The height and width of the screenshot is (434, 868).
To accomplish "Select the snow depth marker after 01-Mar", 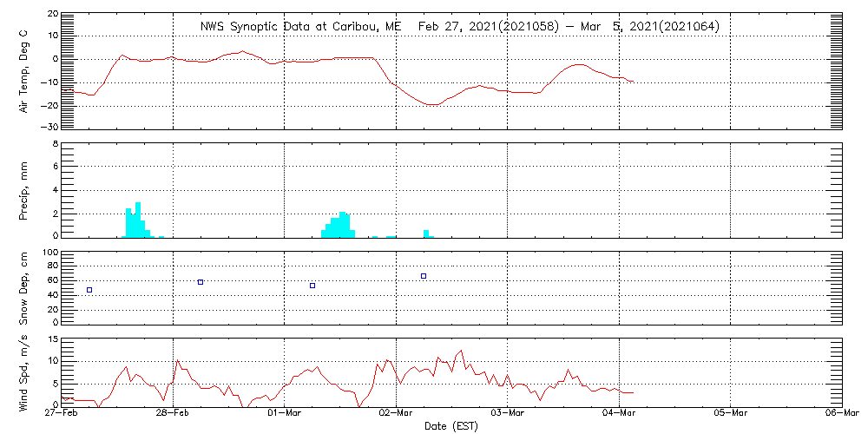I will click(312, 286).
